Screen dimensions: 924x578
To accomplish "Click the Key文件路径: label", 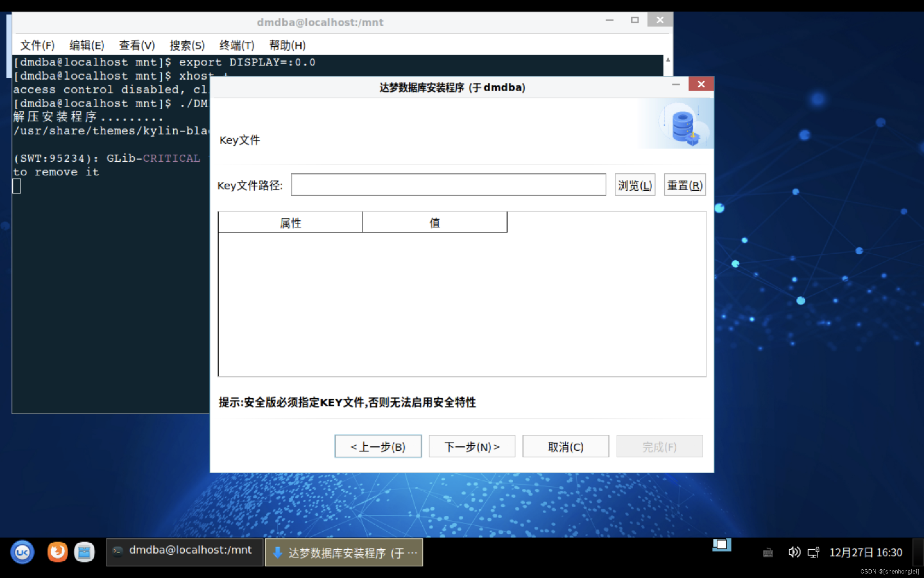I will pos(250,185).
